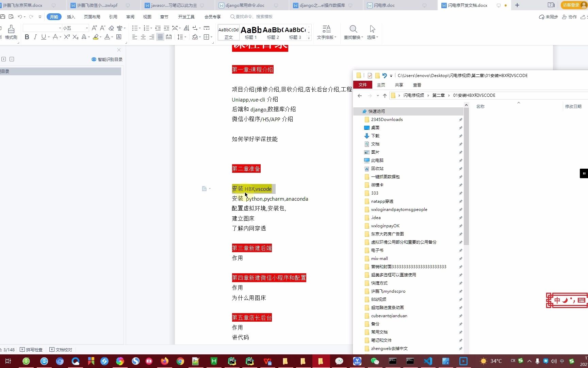The width and height of the screenshot is (588, 368).
Task: Toggle underline formatting
Action: (43, 37)
